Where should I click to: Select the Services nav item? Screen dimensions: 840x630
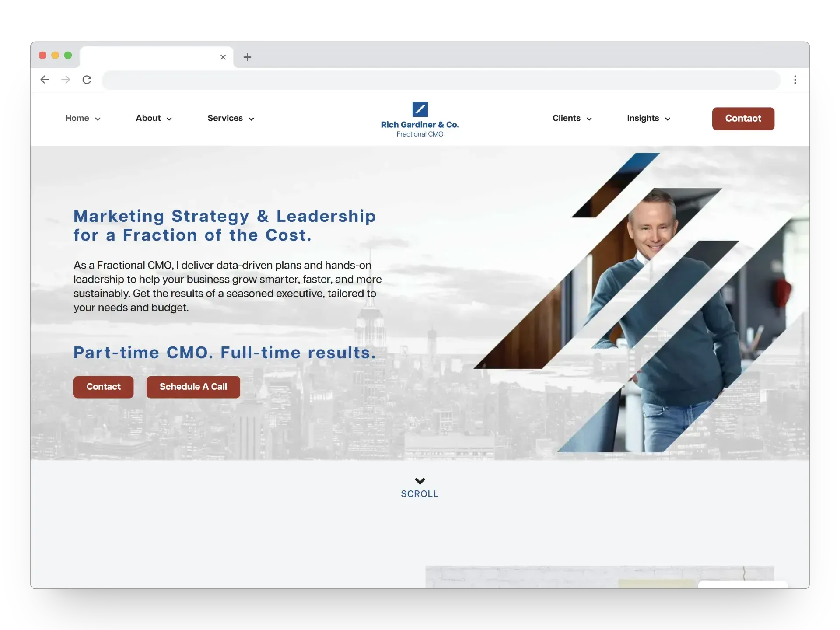point(225,118)
